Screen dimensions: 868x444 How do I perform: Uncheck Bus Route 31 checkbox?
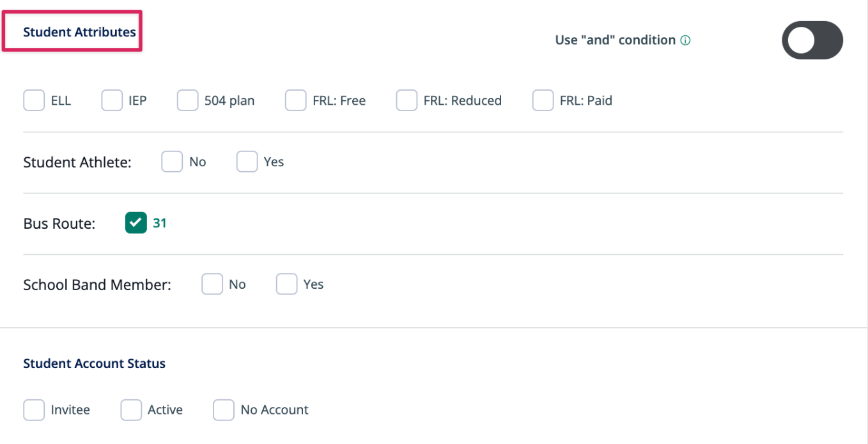[136, 223]
